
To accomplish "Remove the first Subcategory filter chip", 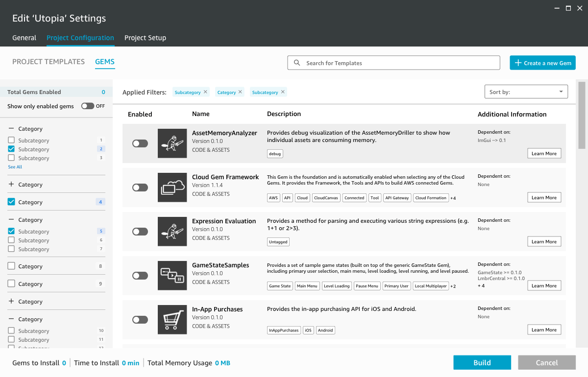I will (205, 92).
